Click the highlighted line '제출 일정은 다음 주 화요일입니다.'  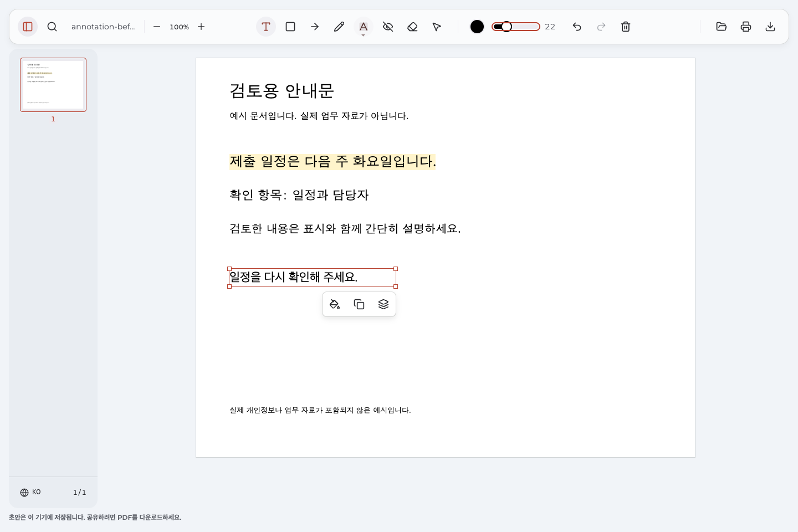tap(332, 161)
